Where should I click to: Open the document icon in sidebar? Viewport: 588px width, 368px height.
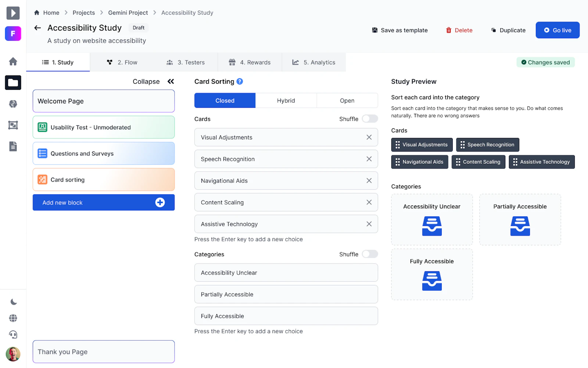point(13,146)
